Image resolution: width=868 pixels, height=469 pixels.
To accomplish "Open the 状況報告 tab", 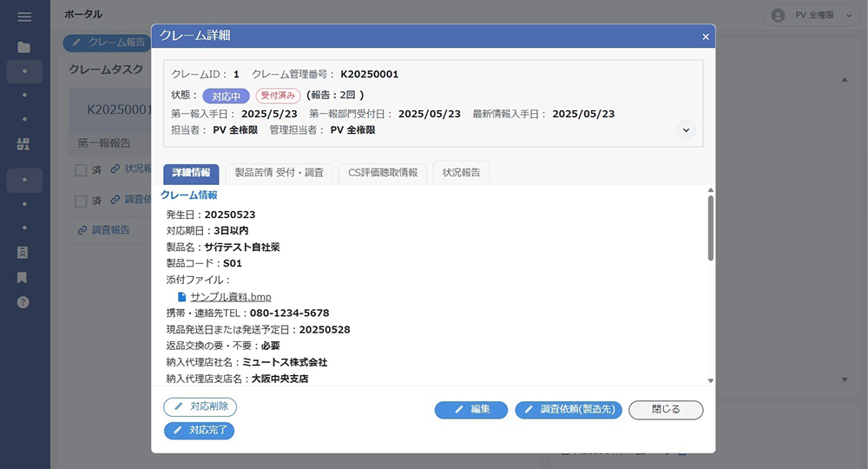I will [461, 173].
